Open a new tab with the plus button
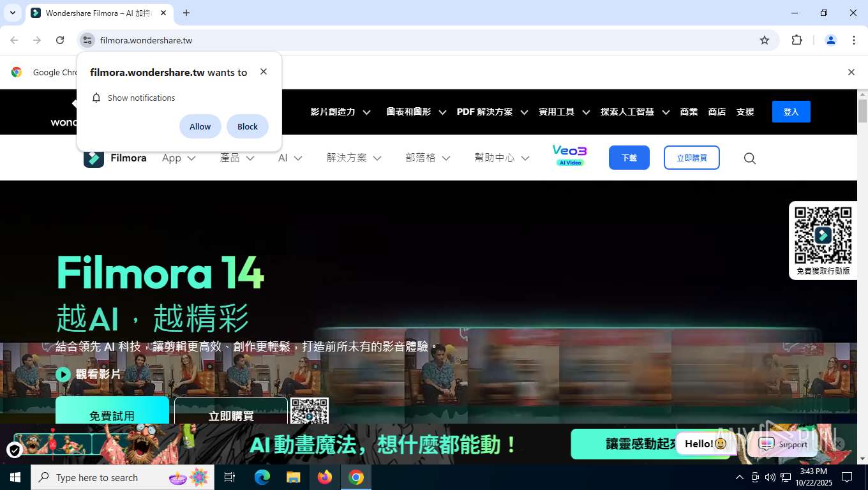Image resolution: width=868 pixels, height=490 pixels. pyautogui.click(x=186, y=13)
